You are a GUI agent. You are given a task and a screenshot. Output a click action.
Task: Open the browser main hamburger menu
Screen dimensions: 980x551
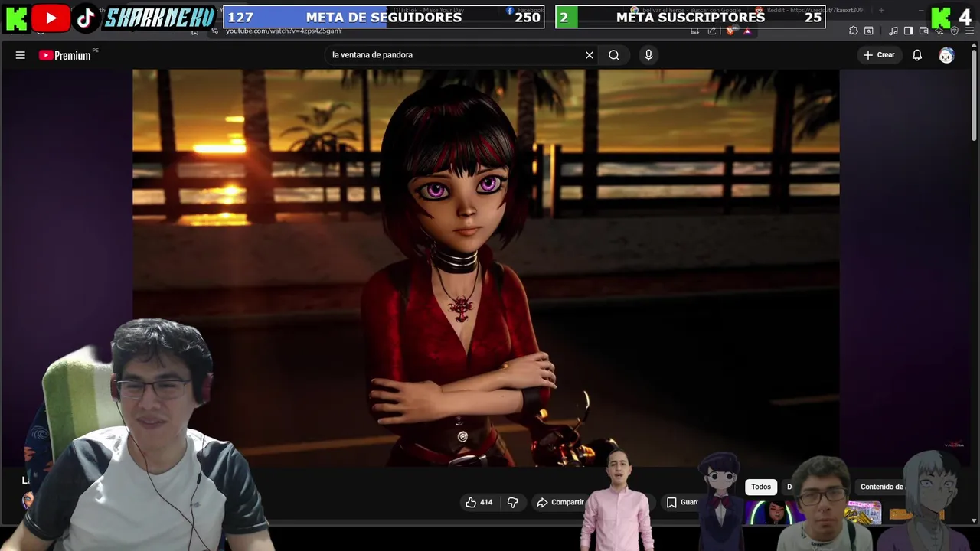tap(970, 31)
